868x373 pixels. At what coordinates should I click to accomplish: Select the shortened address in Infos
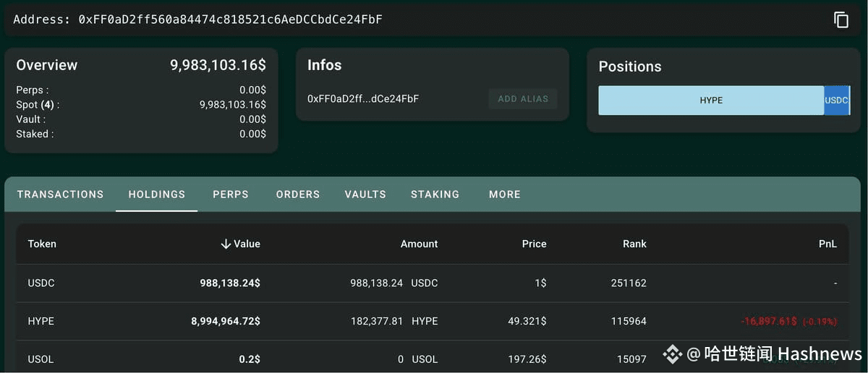pos(363,99)
